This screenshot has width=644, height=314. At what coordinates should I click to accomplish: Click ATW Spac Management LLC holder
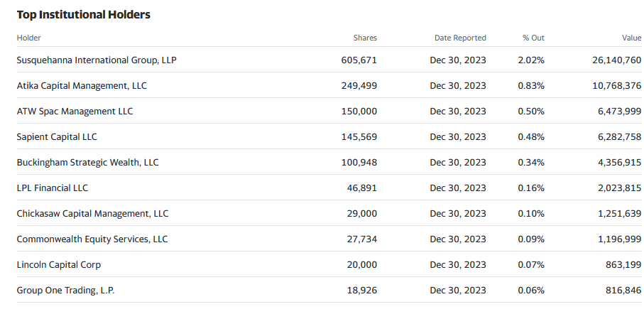(x=75, y=112)
